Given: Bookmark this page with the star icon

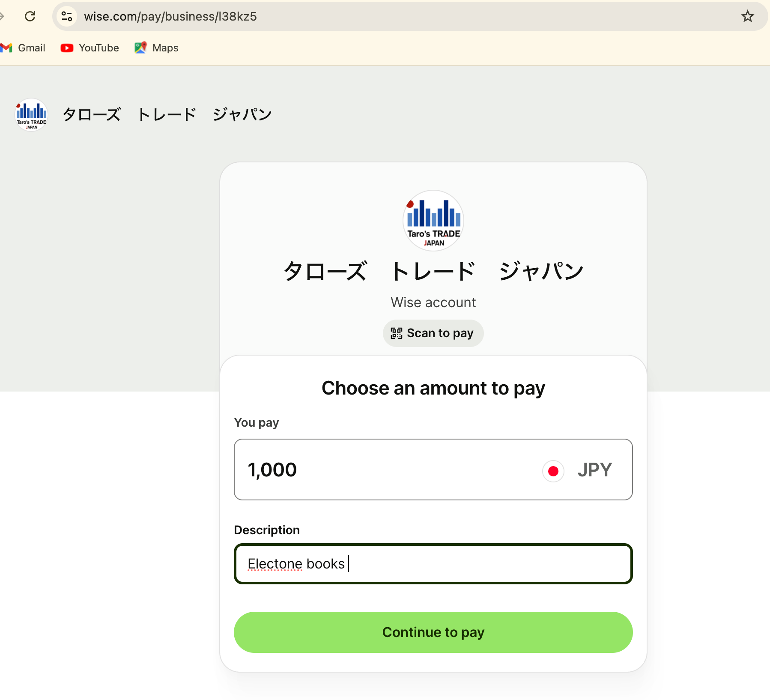Looking at the screenshot, I should tap(747, 16).
